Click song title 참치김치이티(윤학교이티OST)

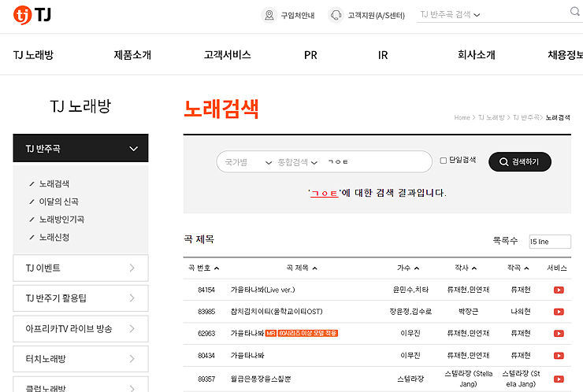[277, 312]
